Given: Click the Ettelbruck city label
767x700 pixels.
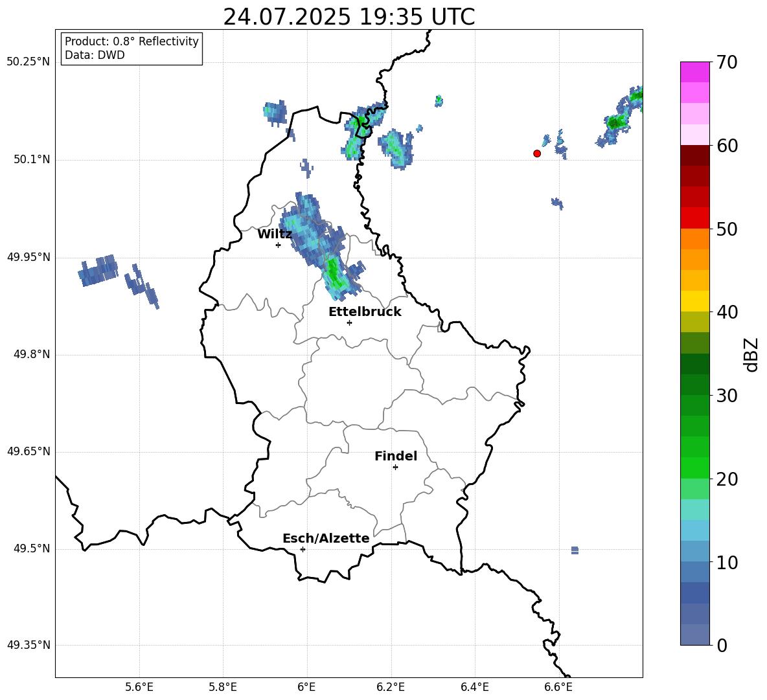Looking at the screenshot, I should click(x=365, y=312).
